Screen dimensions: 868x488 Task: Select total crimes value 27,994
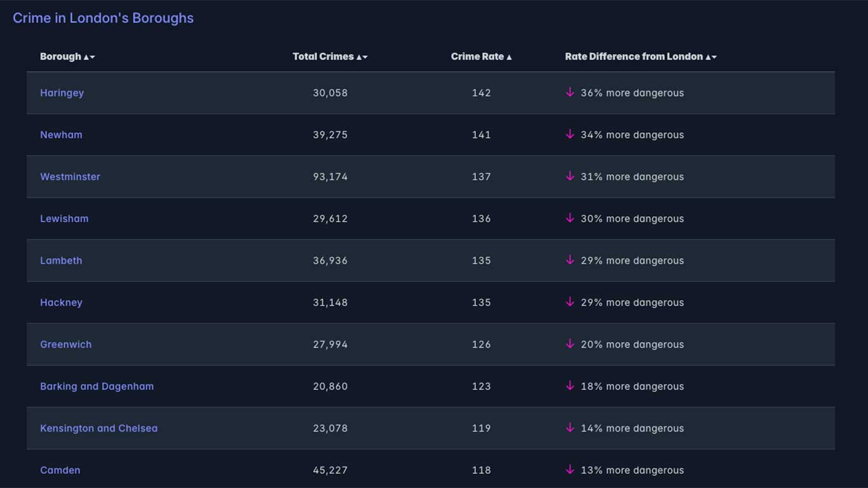coord(330,344)
